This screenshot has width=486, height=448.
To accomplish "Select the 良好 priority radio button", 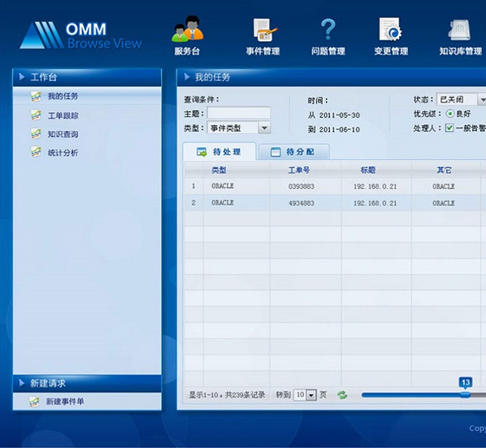I will (x=450, y=114).
